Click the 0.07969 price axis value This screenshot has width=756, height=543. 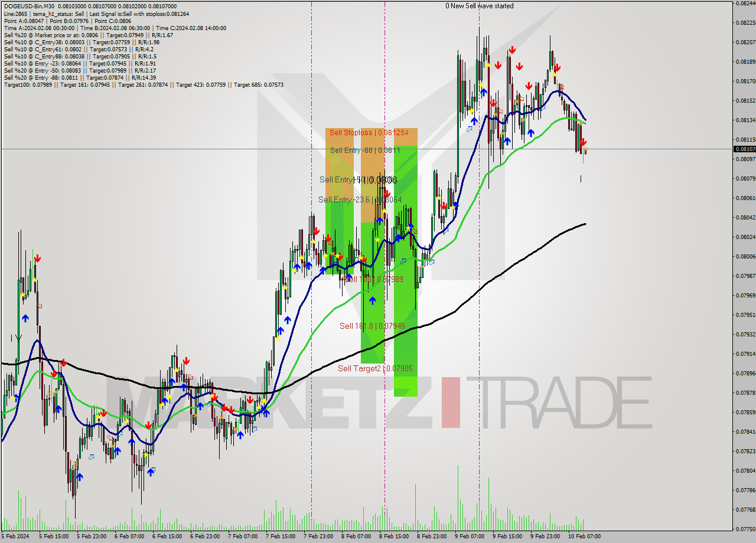[745, 295]
